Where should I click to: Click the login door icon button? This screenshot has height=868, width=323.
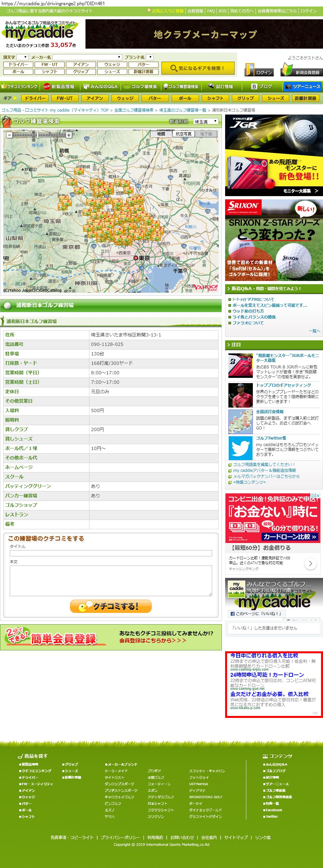[259, 70]
